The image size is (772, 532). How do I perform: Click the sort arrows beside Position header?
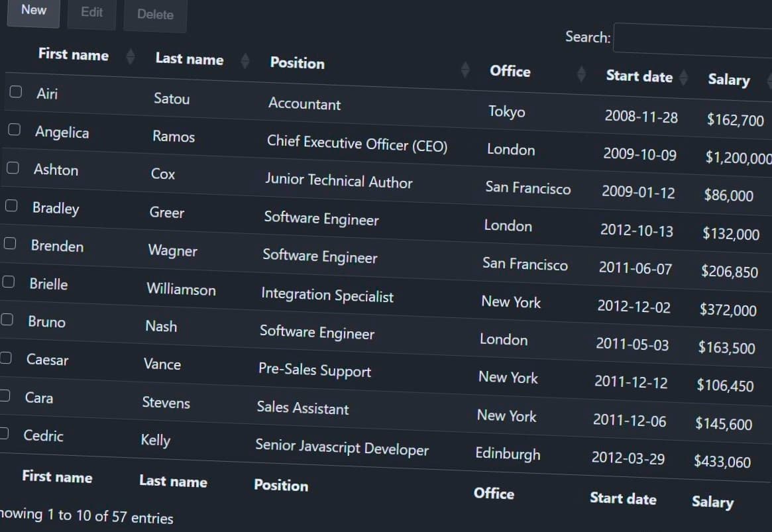[x=465, y=69]
